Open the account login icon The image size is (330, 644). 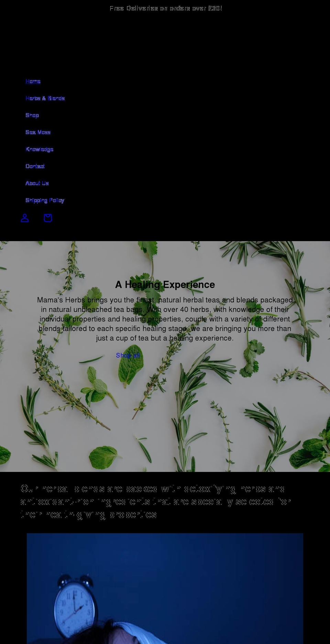tap(25, 218)
